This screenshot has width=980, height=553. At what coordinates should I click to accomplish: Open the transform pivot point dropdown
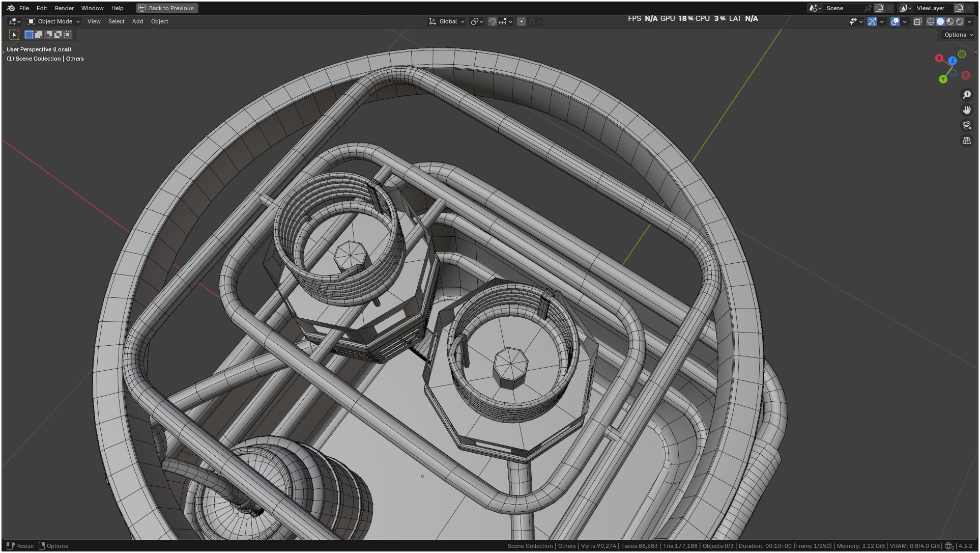(477, 21)
